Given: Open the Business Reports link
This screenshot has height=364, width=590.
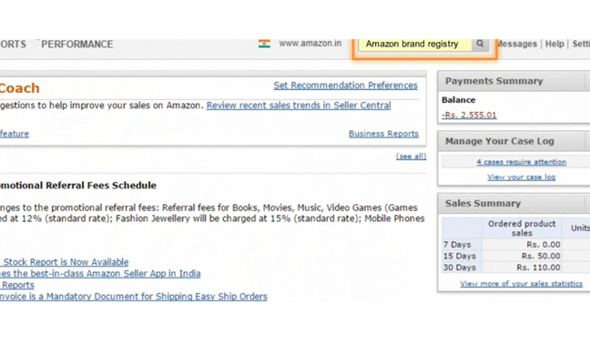Looking at the screenshot, I should coord(383,134).
